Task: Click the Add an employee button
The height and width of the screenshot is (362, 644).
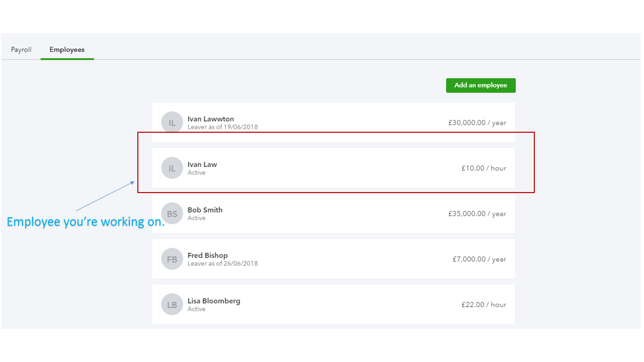Action: coord(480,85)
